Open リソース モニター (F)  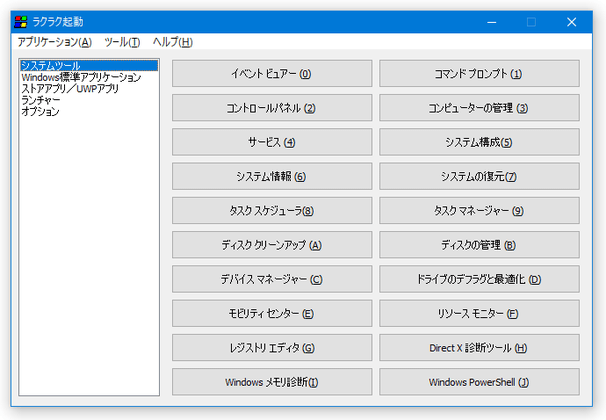click(x=479, y=313)
